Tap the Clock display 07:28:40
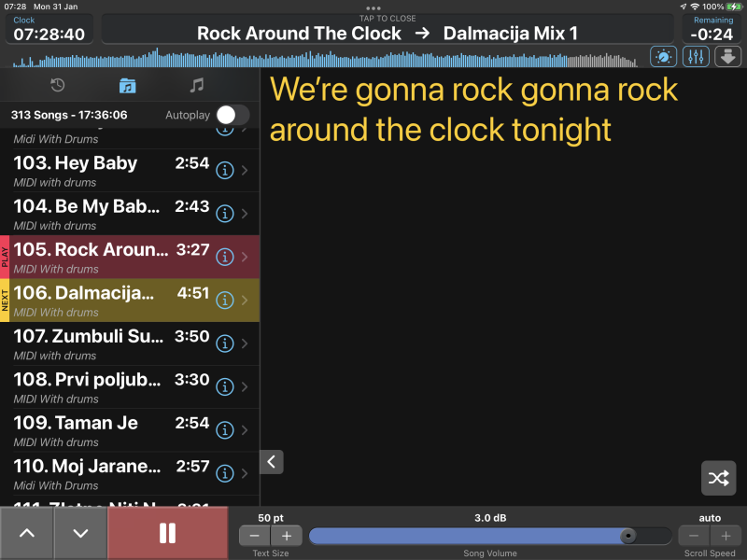Image resolution: width=747 pixels, height=560 pixels. coord(49,29)
